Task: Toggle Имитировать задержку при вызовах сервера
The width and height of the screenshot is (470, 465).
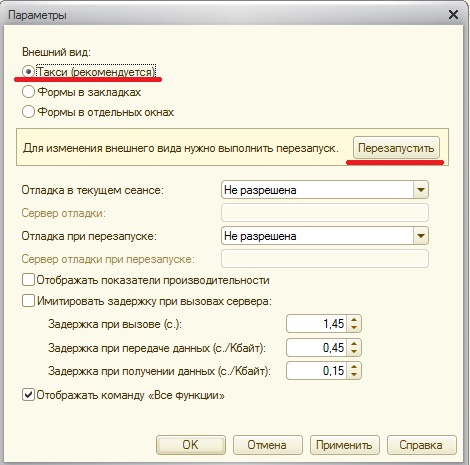Action: coord(28,301)
